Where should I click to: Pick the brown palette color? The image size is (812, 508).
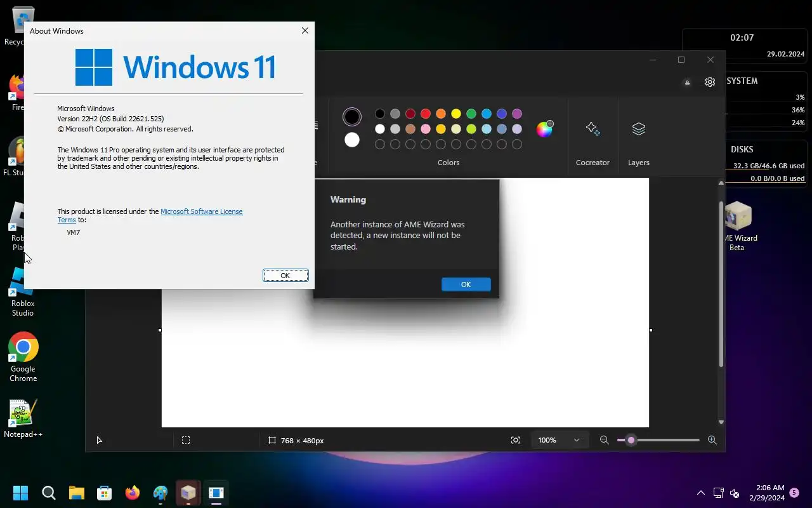(410, 129)
